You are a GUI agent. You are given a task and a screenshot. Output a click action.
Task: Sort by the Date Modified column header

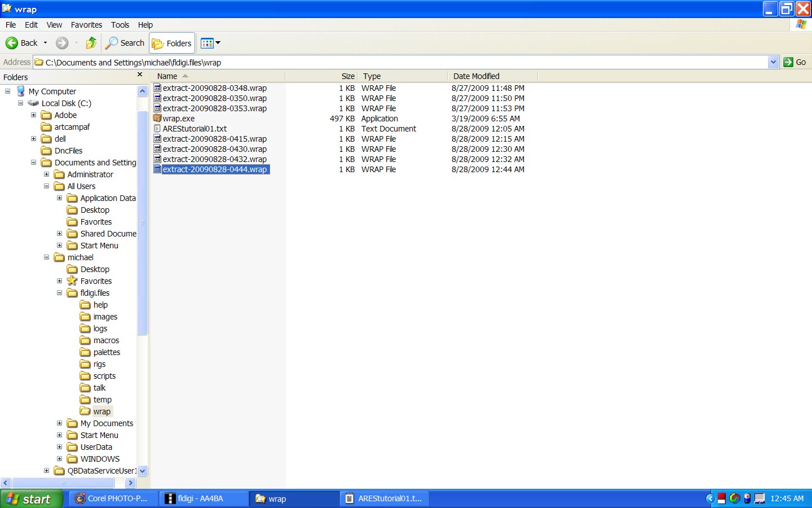(x=493, y=76)
